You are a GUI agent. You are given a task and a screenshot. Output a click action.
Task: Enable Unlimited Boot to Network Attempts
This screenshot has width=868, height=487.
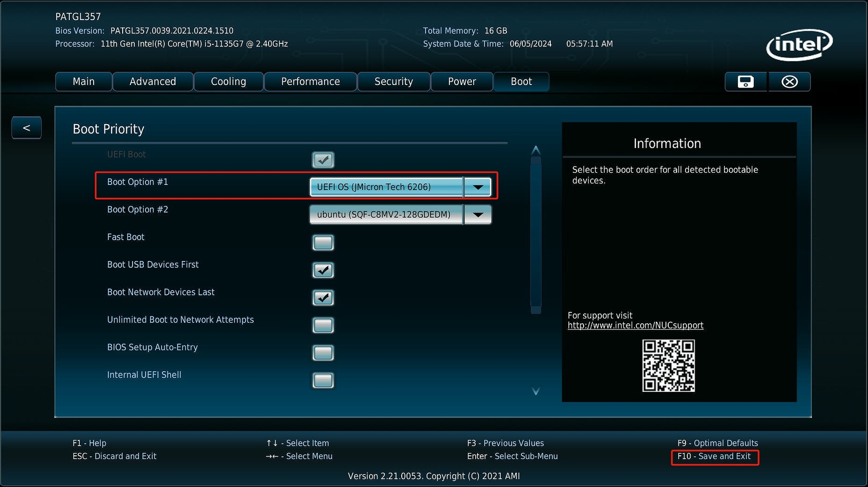[x=323, y=325]
